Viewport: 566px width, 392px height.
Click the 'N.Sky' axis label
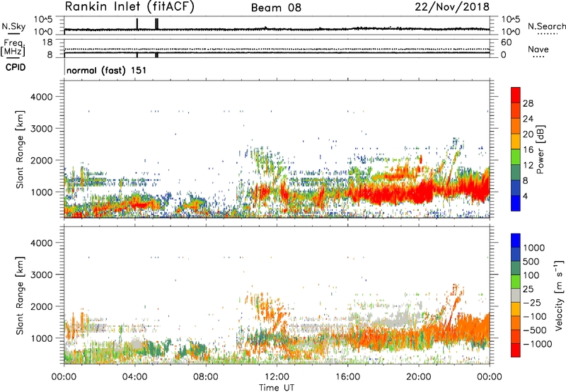click(13, 26)
